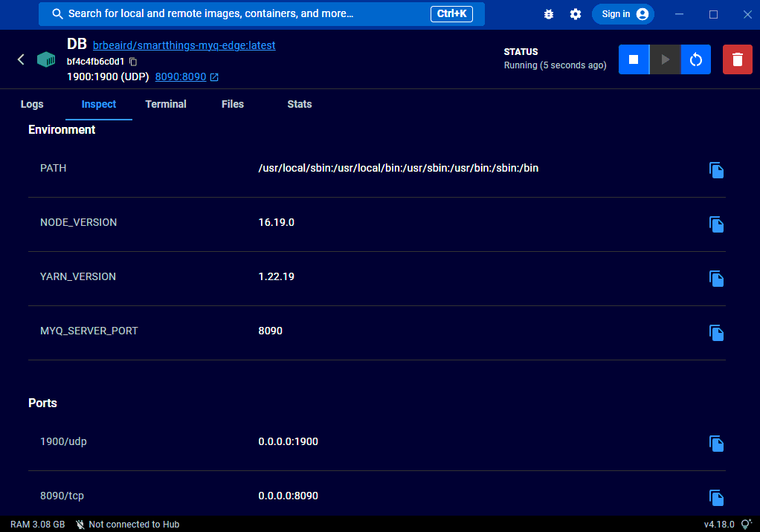Copy the NODE_VERSION value
This screenshot has width=760, height=532.
pyautogui.click(x=716, y=224)
